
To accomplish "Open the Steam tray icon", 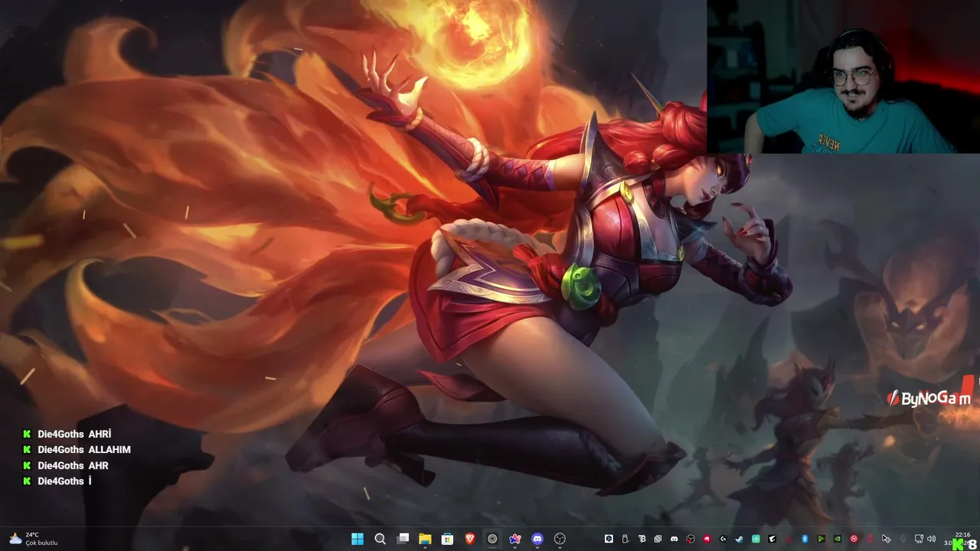I will pyautogui.click(x=740, y=539).
